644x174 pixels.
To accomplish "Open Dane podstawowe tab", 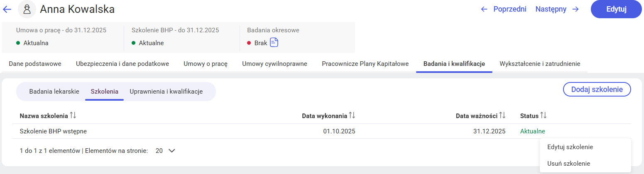I will (35, 64).
